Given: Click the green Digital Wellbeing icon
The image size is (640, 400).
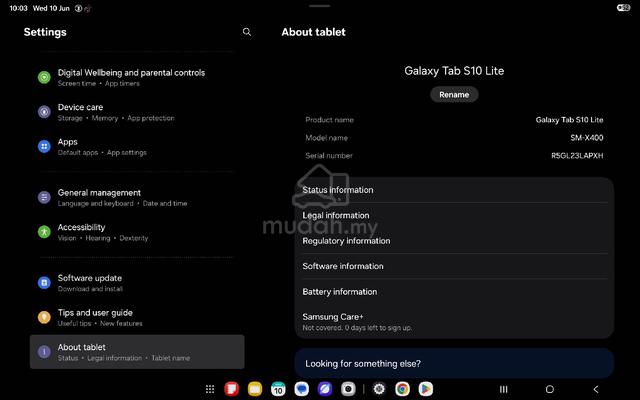Looking at the screenshot, I should [x=44, y=77].
